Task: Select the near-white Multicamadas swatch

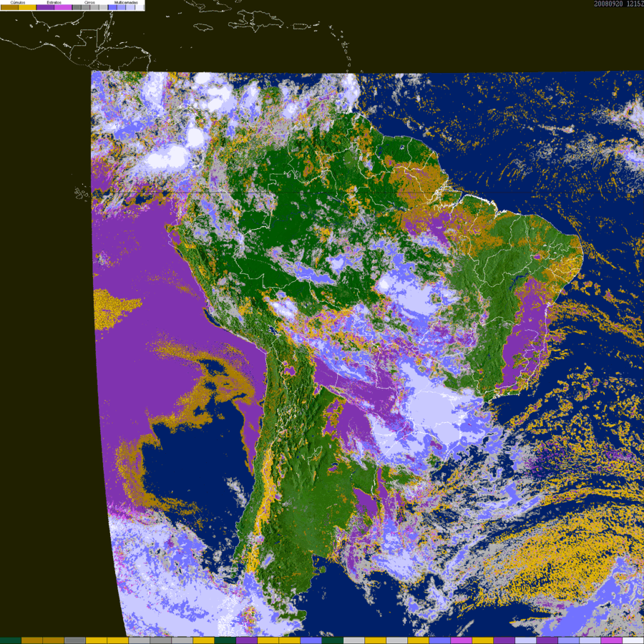Action: (140, 7)
